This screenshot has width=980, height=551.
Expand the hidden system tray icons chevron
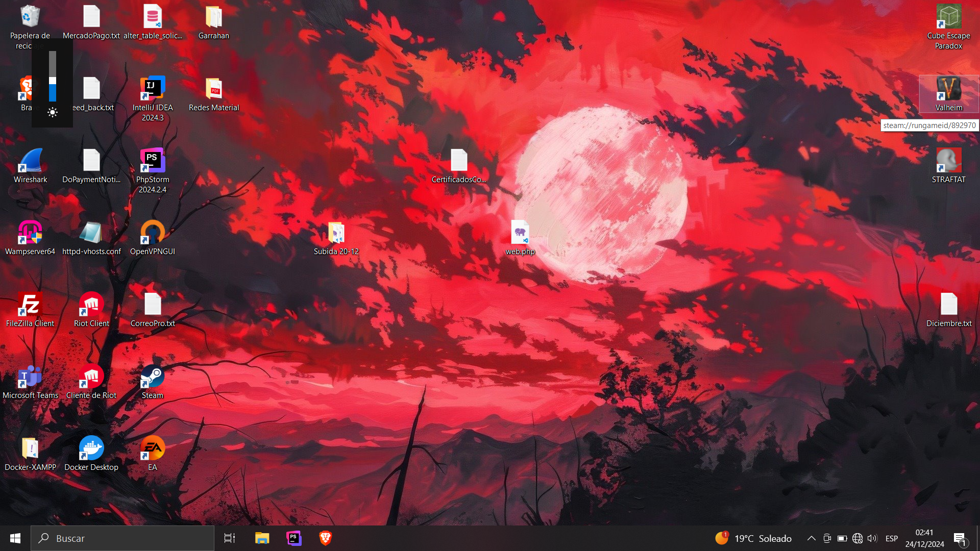coord(811,538)
